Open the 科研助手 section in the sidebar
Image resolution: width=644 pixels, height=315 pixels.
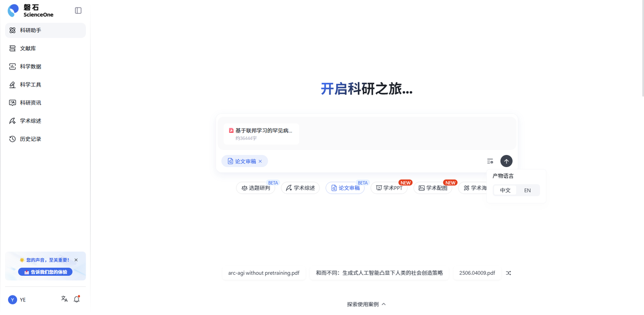click(31, 30)
